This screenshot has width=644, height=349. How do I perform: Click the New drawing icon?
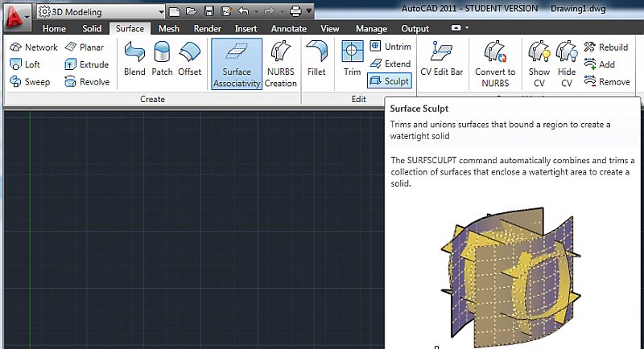(175, 11)
